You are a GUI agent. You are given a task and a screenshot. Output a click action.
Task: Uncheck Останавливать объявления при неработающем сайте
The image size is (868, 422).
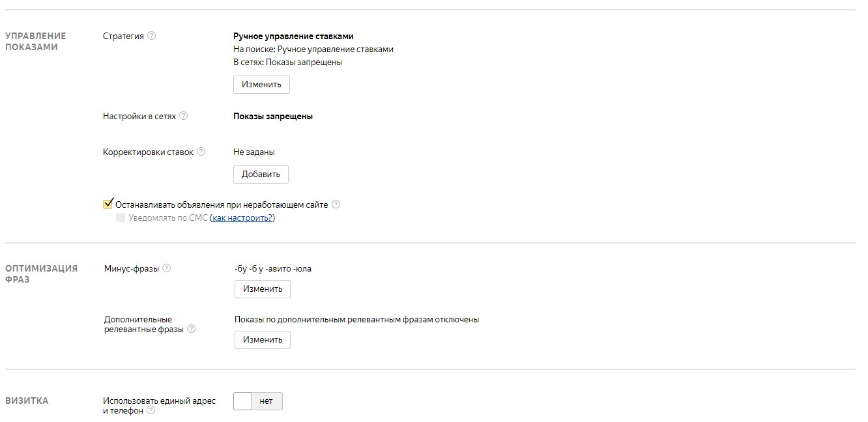[108, 204]
